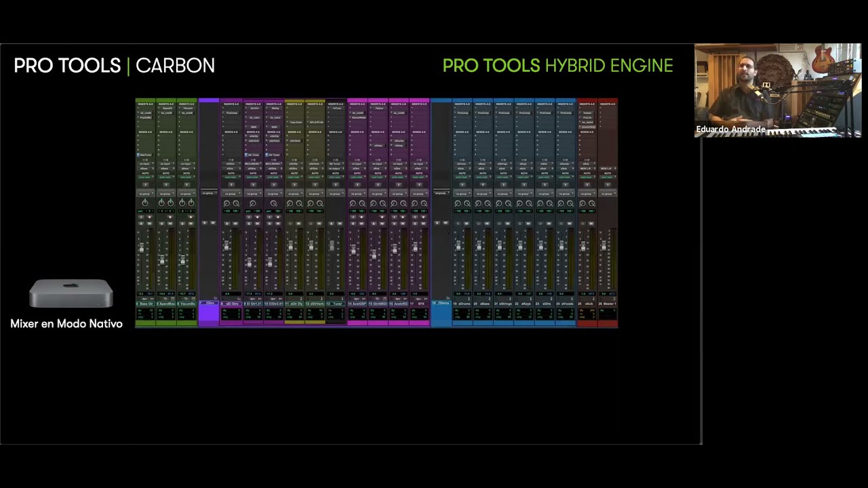The width and height of the screenshot is (868, 488).
Task: Mute the Bass Gtr track
Action: pos(149,224)
